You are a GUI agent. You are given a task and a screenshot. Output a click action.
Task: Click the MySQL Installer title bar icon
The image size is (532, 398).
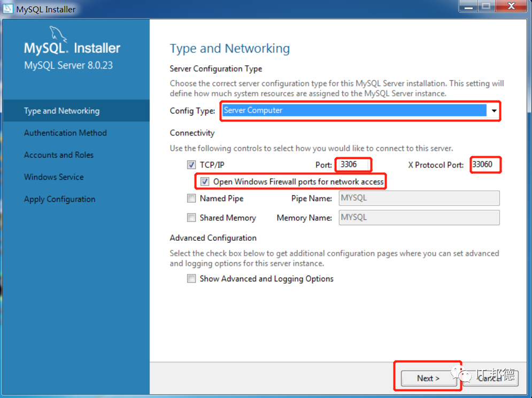[7, 9]
